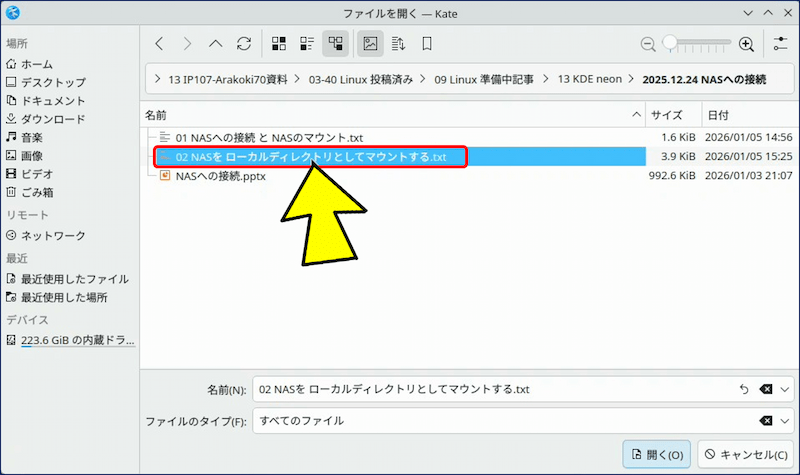Image resolution: width=800 pixels, height=475 pixels.
Task: Open the bookmarks icon
Action: coord(427,44)
